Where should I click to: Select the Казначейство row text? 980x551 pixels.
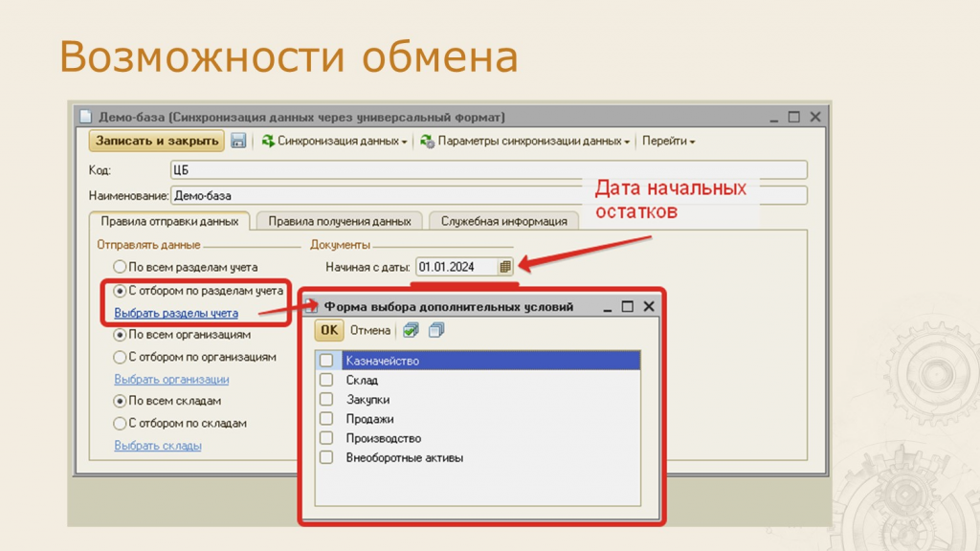click(382, 361)
